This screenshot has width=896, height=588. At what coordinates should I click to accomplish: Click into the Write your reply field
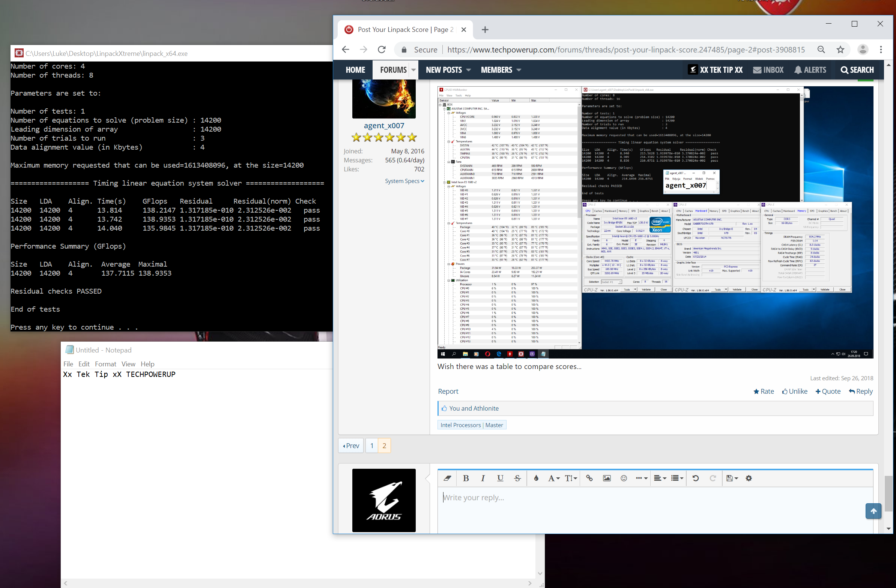655,509
